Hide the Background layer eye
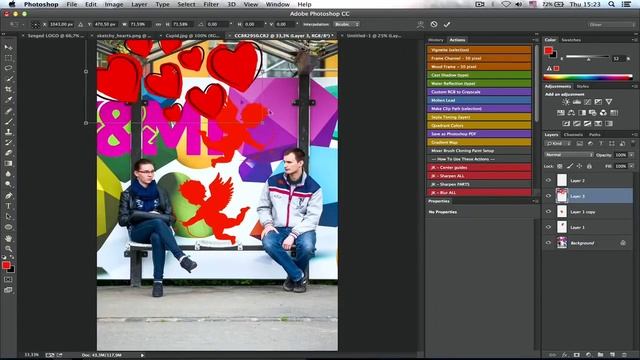The width and height of the screenshot is (640, 360). pyautogui.click(x=548, y=243)
